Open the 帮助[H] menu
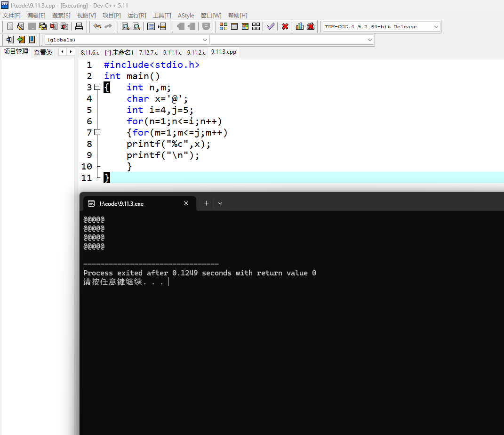The image size is (504, 435). pyautogui.click(x=238, y=16)
